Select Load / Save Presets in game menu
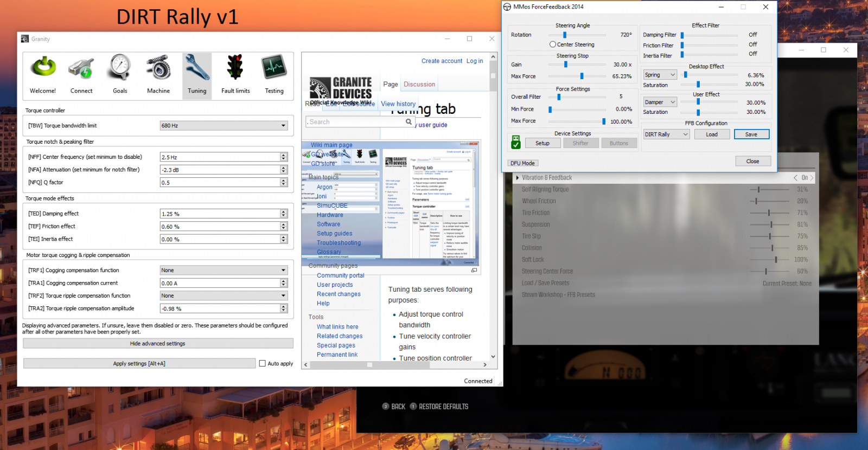This screenshot has width=868, height=450. [546, 283]
